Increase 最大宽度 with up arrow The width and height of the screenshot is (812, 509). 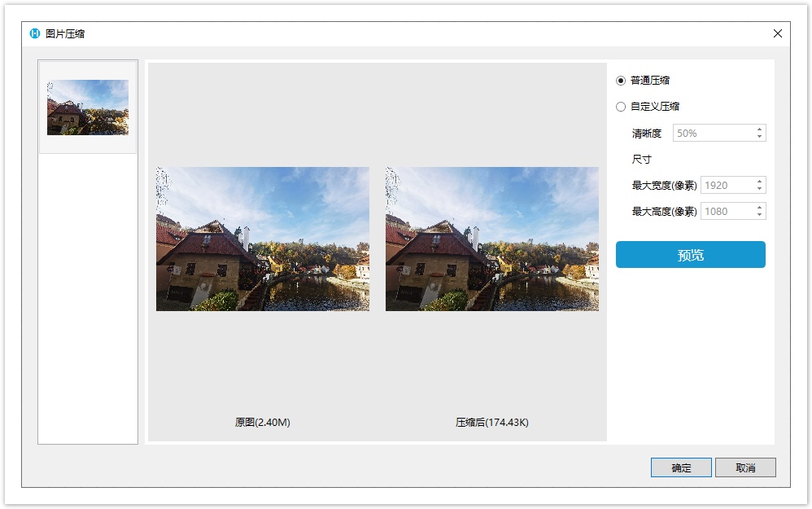click(759, 181)
